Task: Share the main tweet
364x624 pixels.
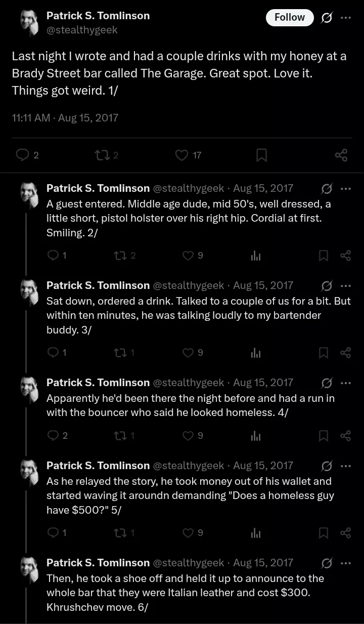Action: tap(341, 155)
